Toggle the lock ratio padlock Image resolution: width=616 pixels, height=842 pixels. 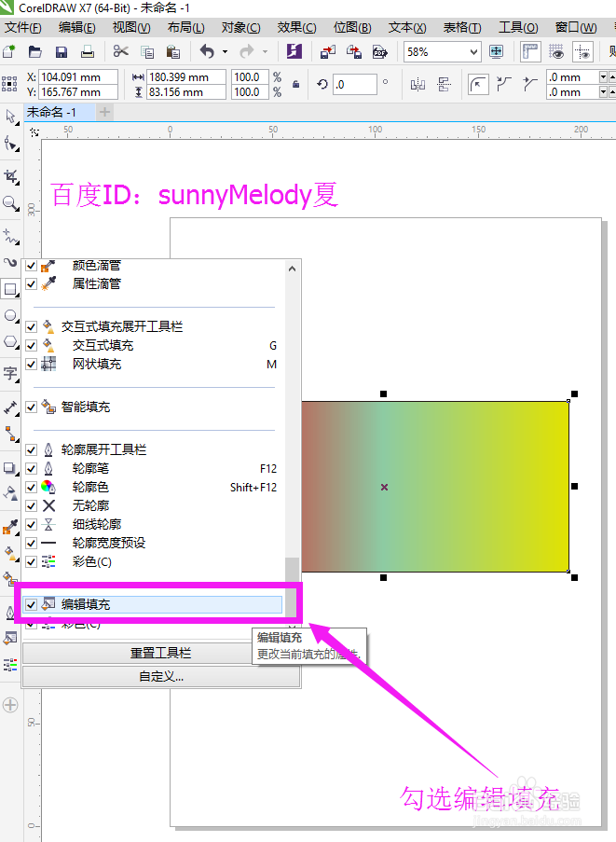coord(295,84)
